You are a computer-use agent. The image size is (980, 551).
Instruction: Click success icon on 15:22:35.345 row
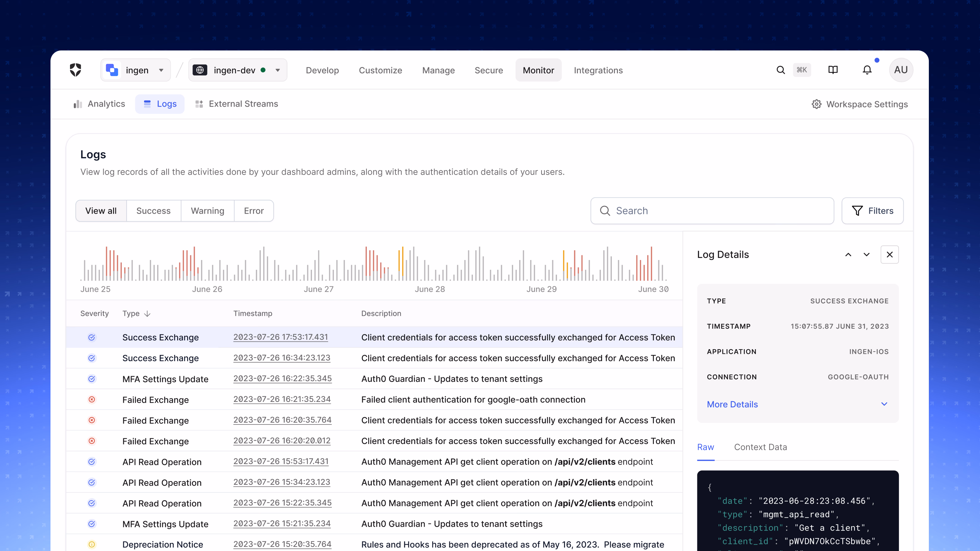[x=92, y=503]
